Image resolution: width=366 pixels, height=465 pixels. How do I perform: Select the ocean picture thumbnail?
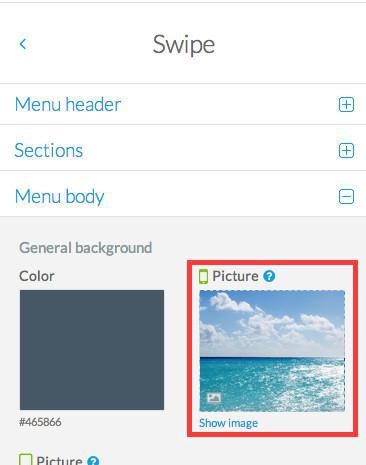click(x=272, y=351)
